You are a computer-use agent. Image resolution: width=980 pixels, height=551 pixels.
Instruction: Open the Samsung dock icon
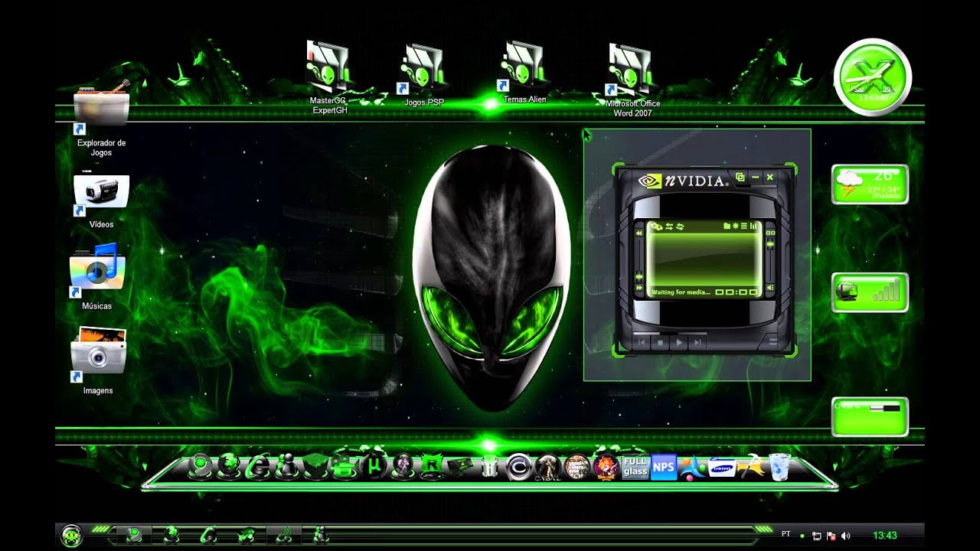point(722,467)
